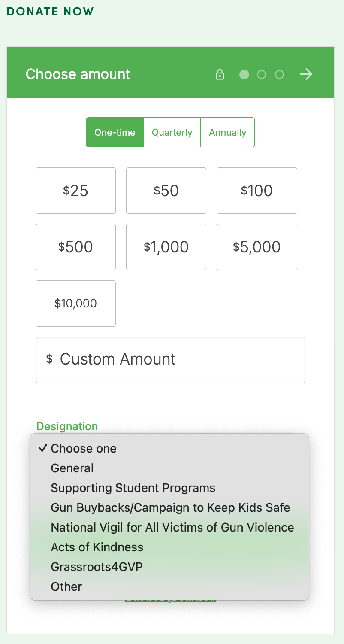The height and width of the screenshot is (644, 344).
Task: Choose Supporting Student Programs designation
Action: click(133, 488)
